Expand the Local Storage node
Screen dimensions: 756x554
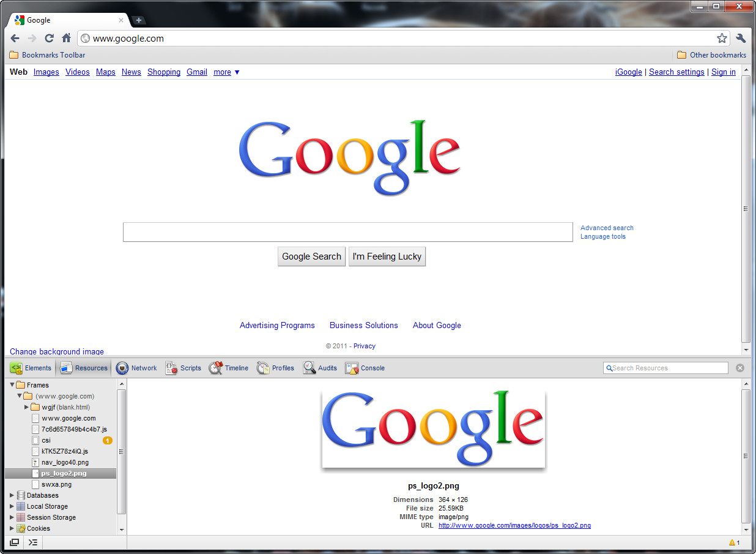[12, 506]
